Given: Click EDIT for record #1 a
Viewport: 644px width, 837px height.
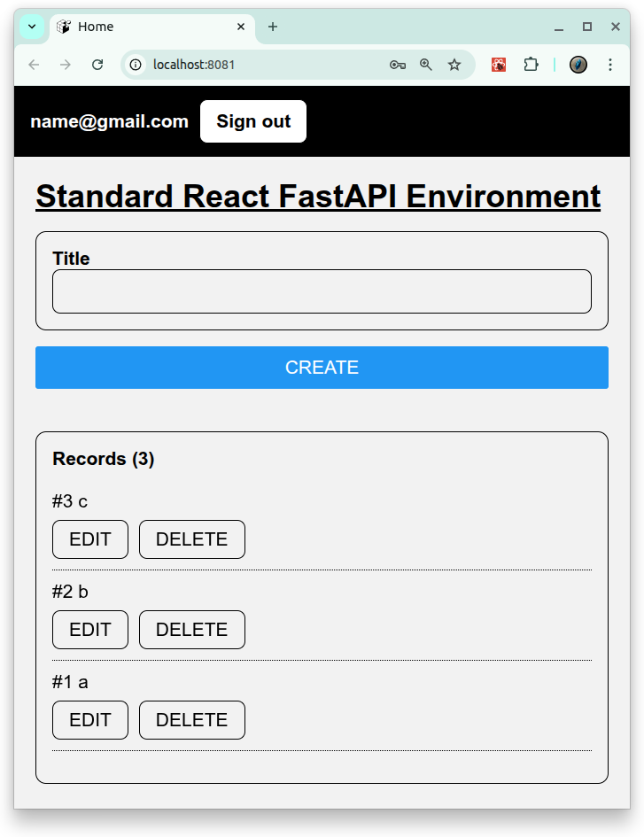Looking at the screenshot, I should (x=90, y=720).
